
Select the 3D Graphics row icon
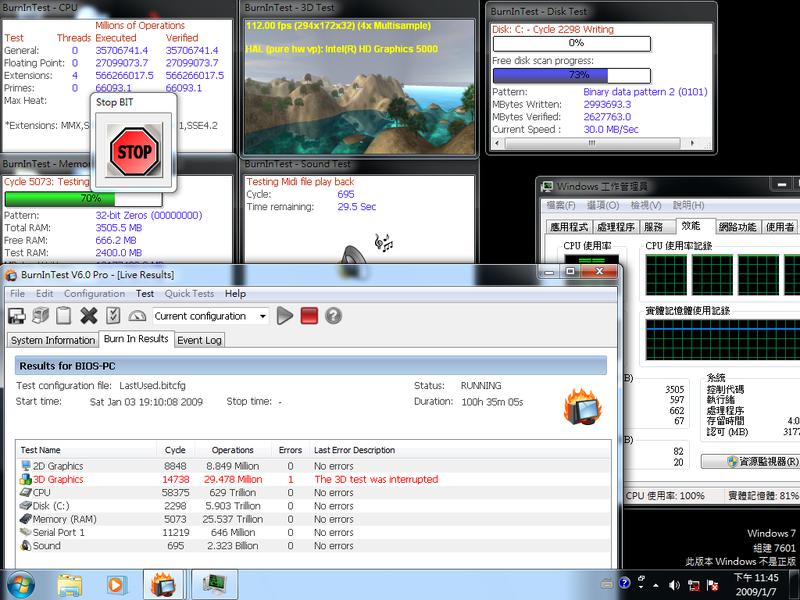coord(26,479)
